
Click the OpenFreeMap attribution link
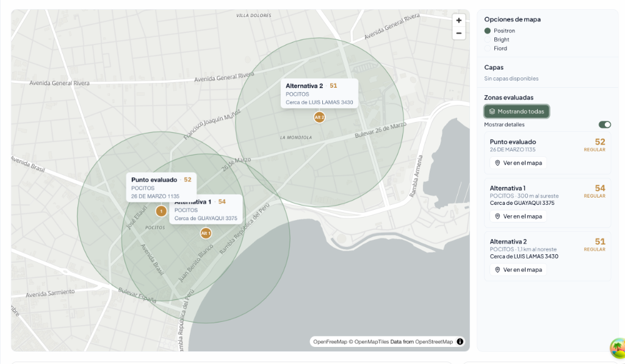click(x=330, y=341)
